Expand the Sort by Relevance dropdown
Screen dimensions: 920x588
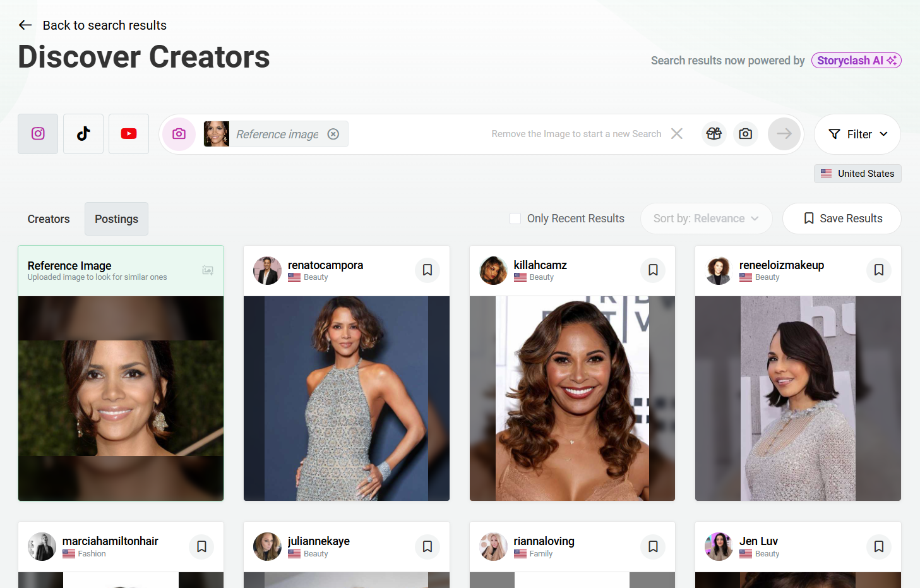coord(706,219)
